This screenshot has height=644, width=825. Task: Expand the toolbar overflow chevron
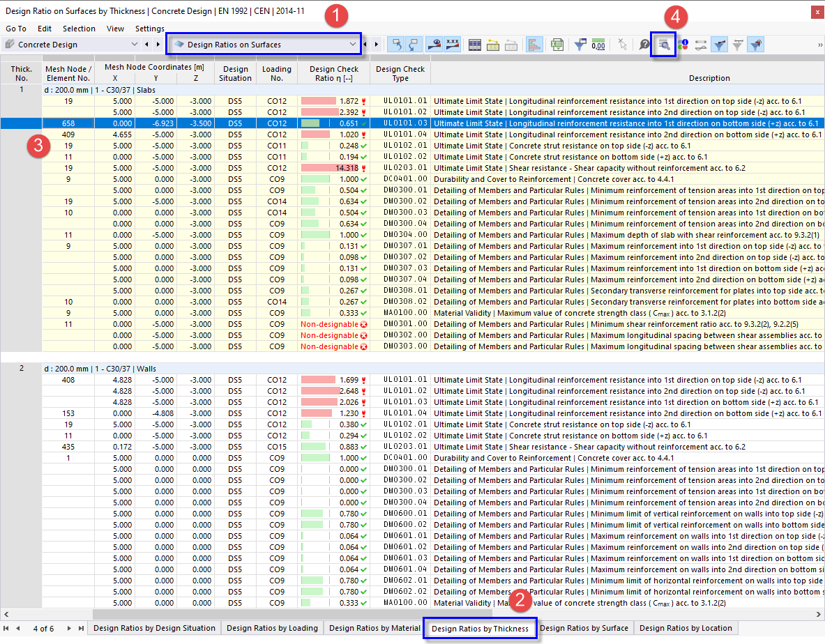[x=819, y=45]
